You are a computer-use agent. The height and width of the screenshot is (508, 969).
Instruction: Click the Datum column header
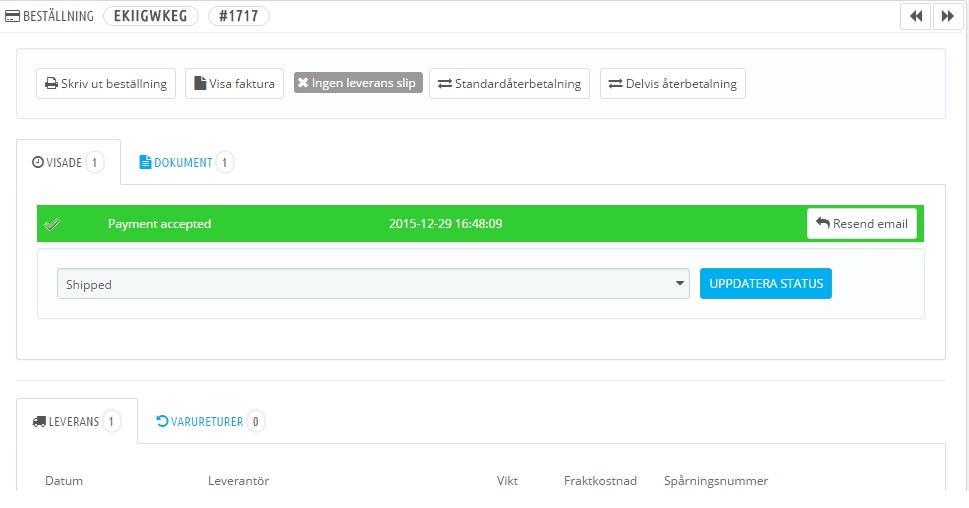64,481
